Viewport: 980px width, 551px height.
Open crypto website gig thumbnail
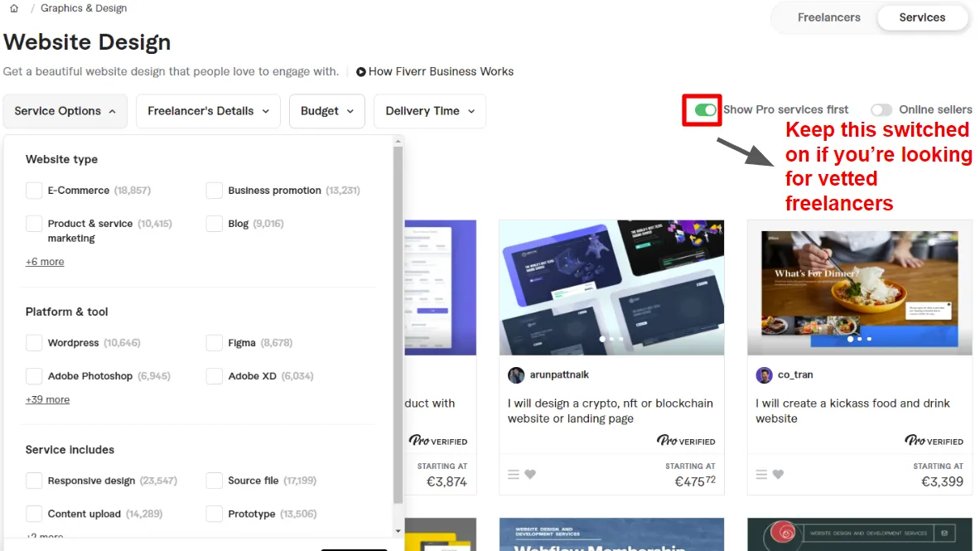coord(611,288)
